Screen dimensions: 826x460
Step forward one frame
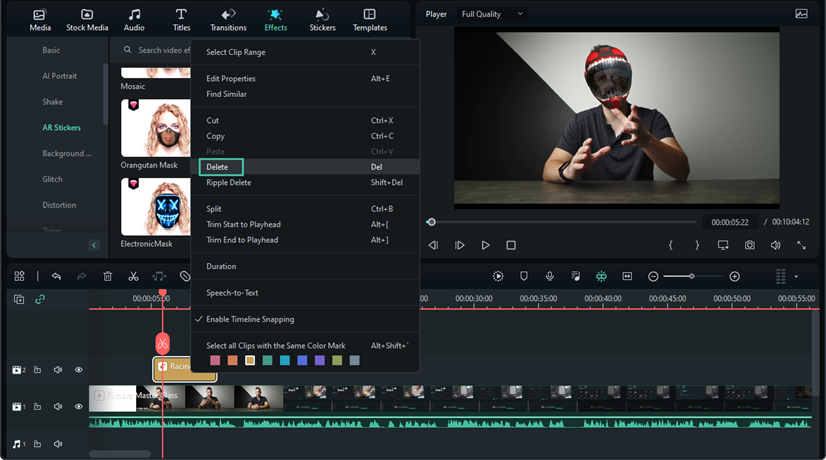tap(459, 245)
